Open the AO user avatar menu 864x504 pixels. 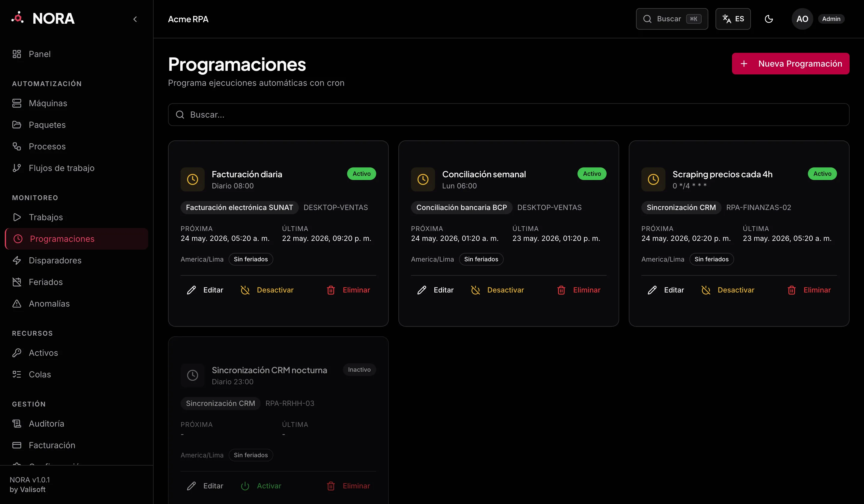(x=802, y=19)
